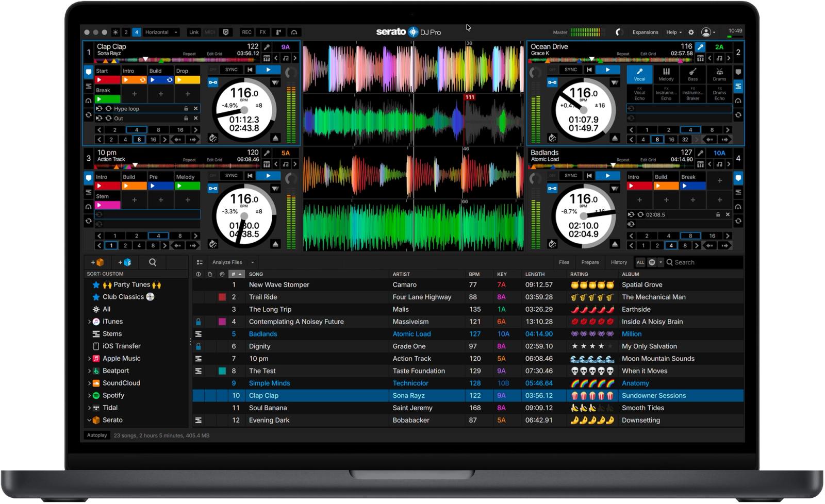Image resolution: width=825 pixels, height=504 pixels.
Task: Click the microphone icon next to Clap Clap's BPM
Action: coord(267,47)
